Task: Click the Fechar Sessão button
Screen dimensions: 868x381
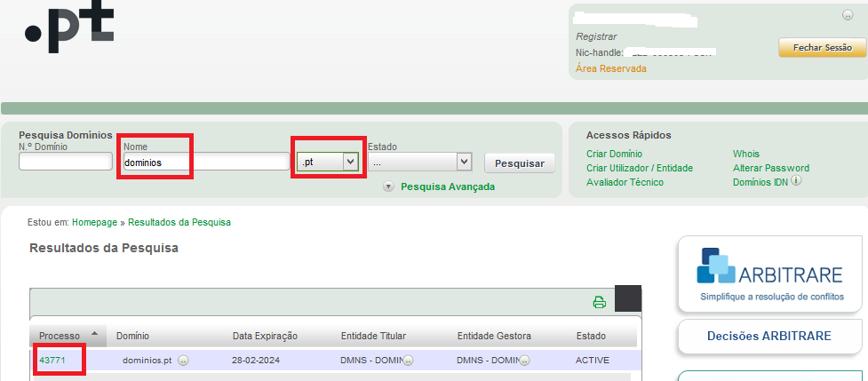Action: click(x=822, y=48)
